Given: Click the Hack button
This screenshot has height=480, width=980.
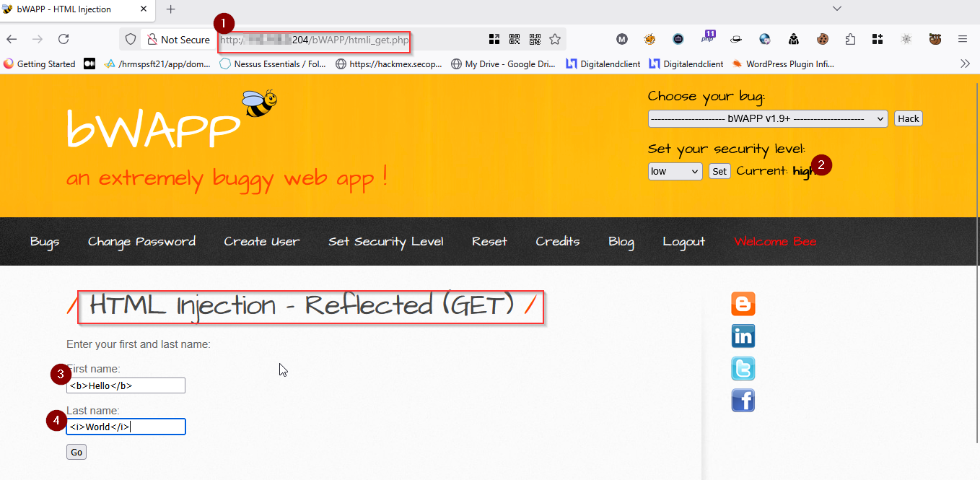Looking at the screenshot, I should click(x=909, y=118).
